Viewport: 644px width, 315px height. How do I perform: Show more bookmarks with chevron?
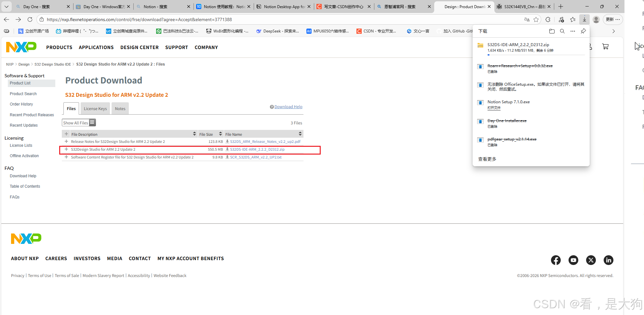click(x=614, y=31)
